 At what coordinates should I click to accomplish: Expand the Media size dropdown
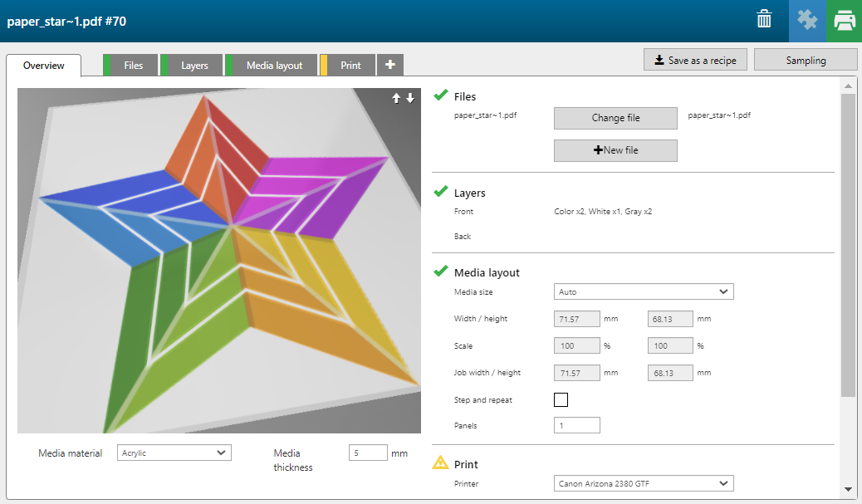click(x=644, y=291)
